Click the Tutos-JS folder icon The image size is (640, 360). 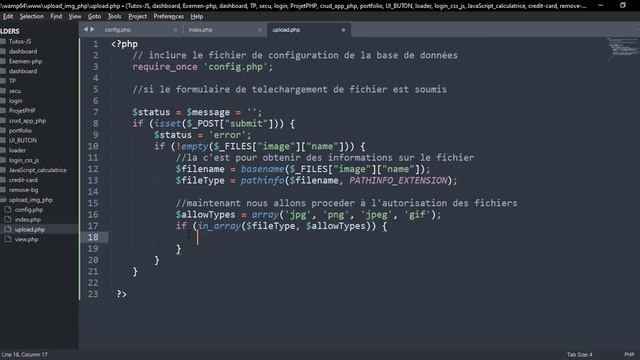tap(3, 41)
